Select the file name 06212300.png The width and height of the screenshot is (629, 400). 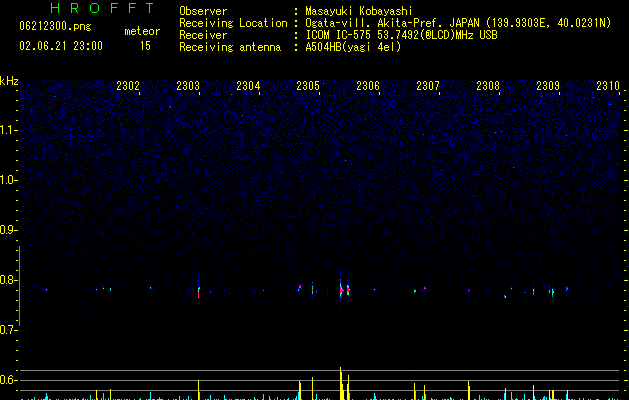(55, 27)
